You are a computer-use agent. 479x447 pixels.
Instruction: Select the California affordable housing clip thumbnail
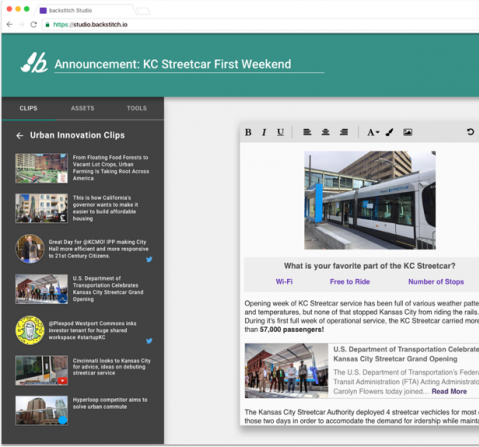41,208
